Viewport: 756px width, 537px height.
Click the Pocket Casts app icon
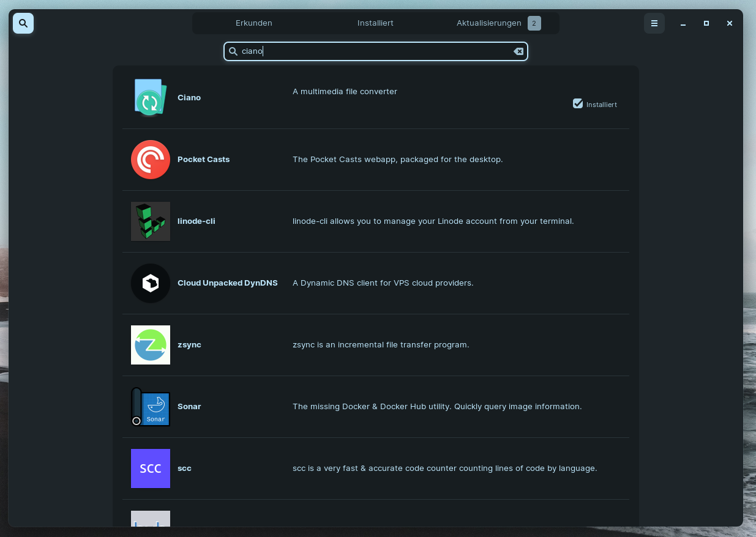point(151,160)
